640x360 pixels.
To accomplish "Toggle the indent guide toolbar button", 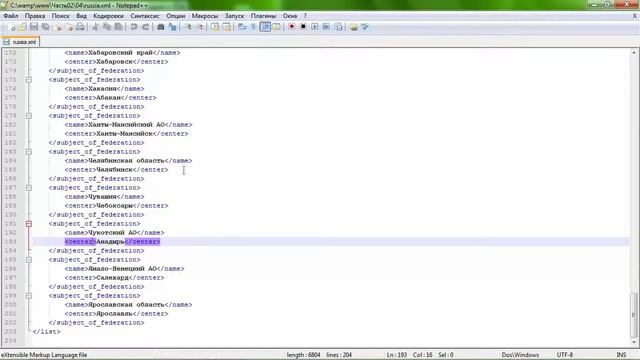I will click(265, 27).
